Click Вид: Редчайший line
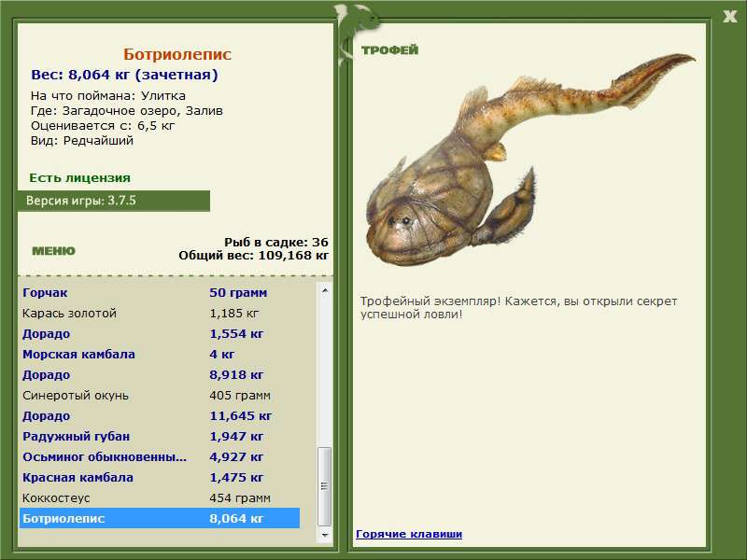747x560 pixels. (82, 141)
